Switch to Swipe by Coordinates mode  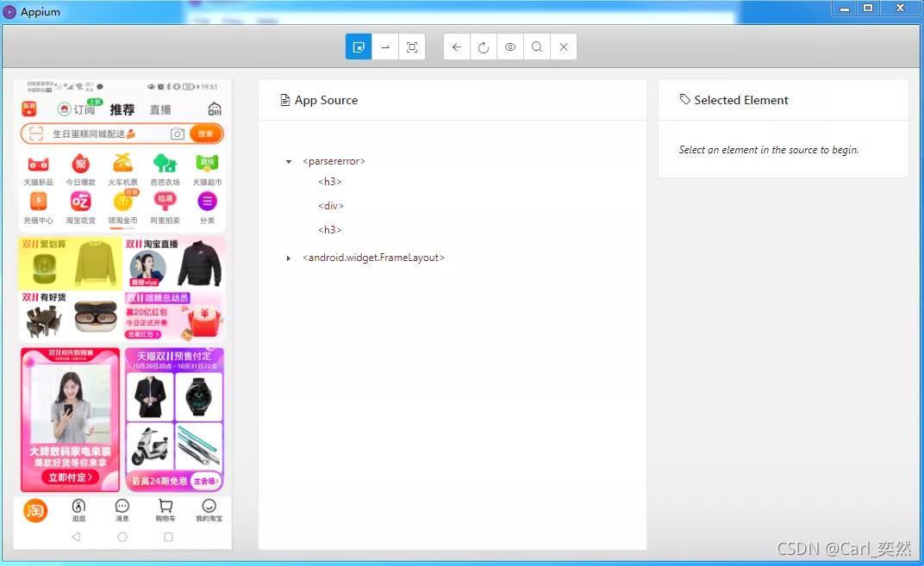pyautogui.click(x=385, y=47)
